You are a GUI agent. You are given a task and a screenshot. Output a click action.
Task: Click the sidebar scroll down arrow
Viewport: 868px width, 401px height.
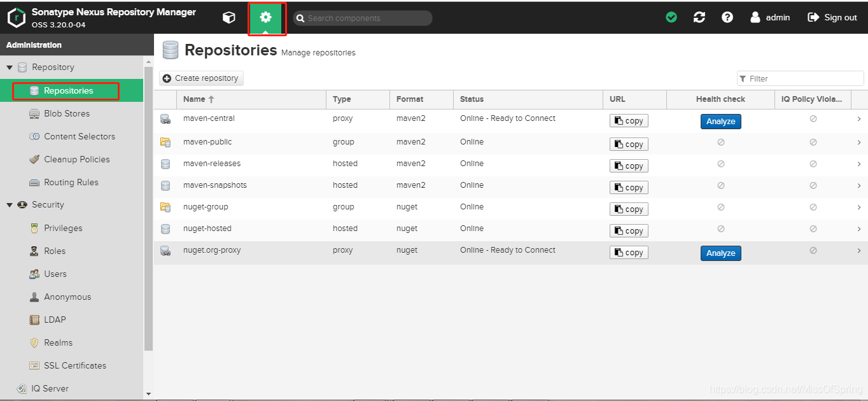point(149,394)
